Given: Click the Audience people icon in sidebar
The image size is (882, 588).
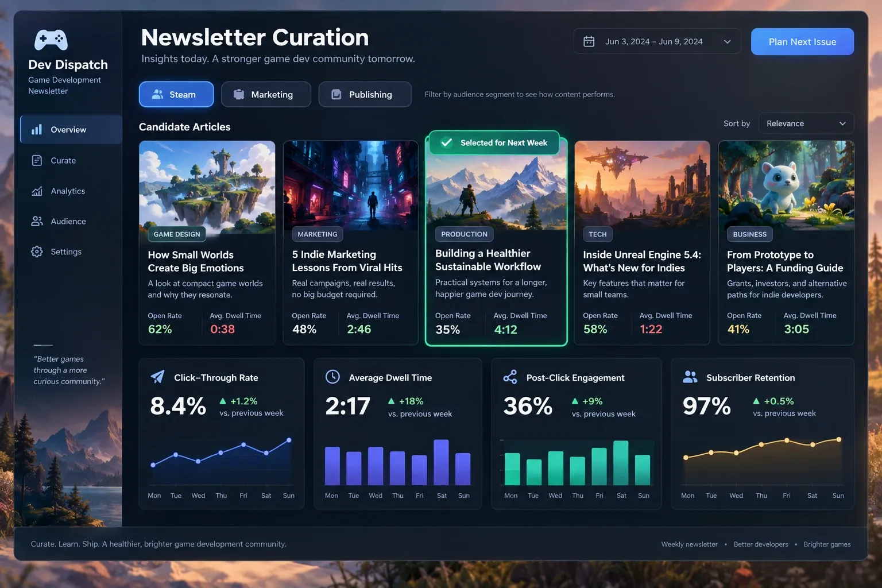Looking at the screenshot, I should [37, 221].
